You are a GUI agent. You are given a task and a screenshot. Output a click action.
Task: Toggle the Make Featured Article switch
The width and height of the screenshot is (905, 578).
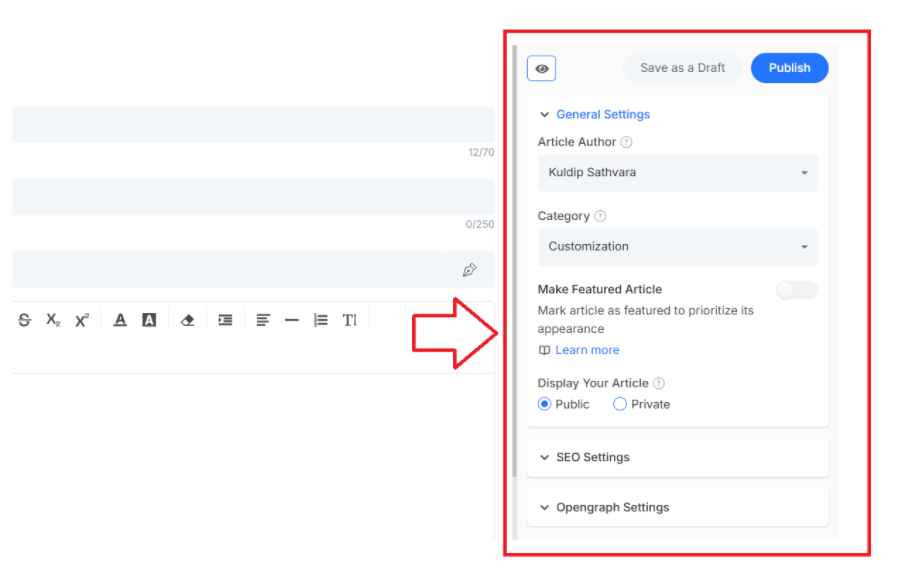click(796, 290)
